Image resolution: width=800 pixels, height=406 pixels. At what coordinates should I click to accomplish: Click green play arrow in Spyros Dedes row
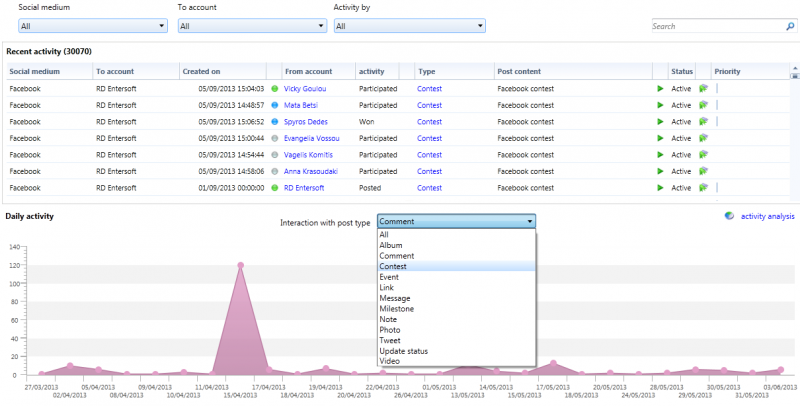[x=660, y=122]
